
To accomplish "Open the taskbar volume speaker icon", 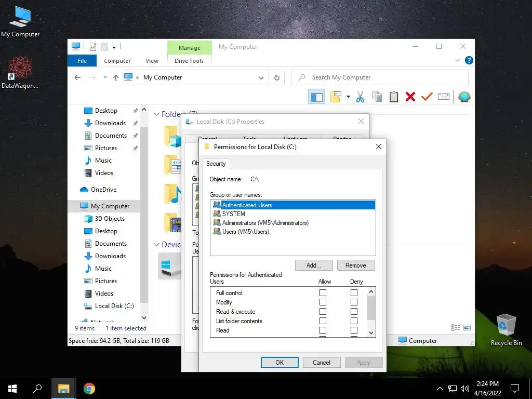I will [465, 389].
